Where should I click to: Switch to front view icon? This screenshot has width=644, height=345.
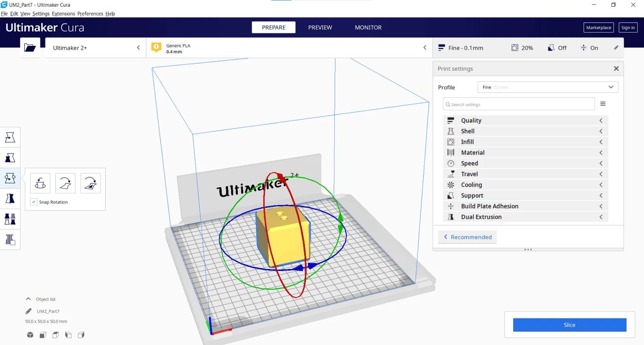click(x=43, y=335)
